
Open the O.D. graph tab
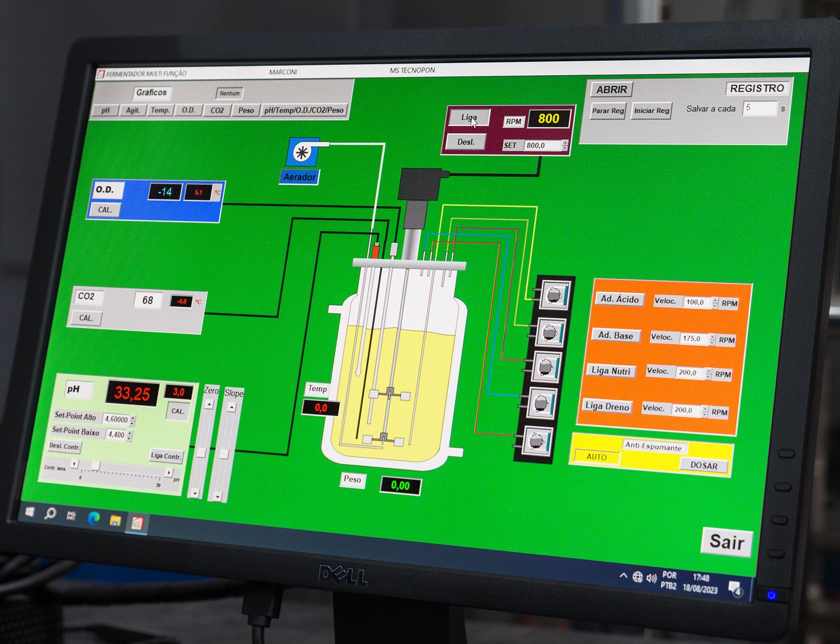pos(188,110)
